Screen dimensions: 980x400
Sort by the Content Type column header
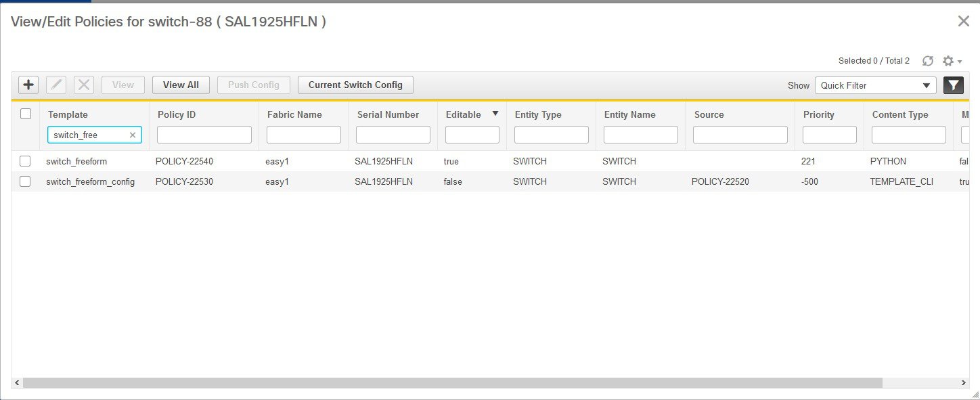click(x=900, y=114)
